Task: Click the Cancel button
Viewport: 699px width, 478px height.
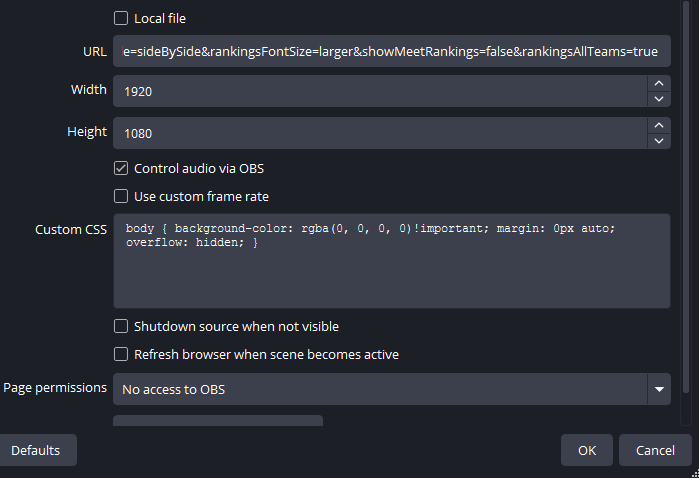Action: pos(655,450)
